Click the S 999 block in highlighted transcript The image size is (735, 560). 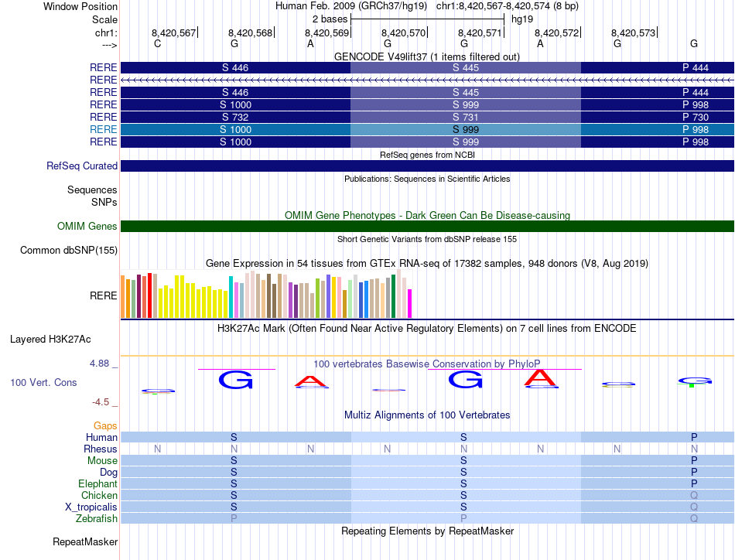pyautogui.click(x=466, y=129)
